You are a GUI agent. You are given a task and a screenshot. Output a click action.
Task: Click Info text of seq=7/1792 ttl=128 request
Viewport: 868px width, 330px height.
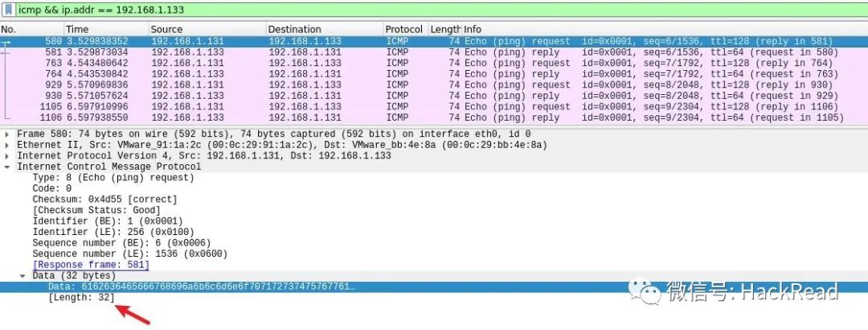649,64
